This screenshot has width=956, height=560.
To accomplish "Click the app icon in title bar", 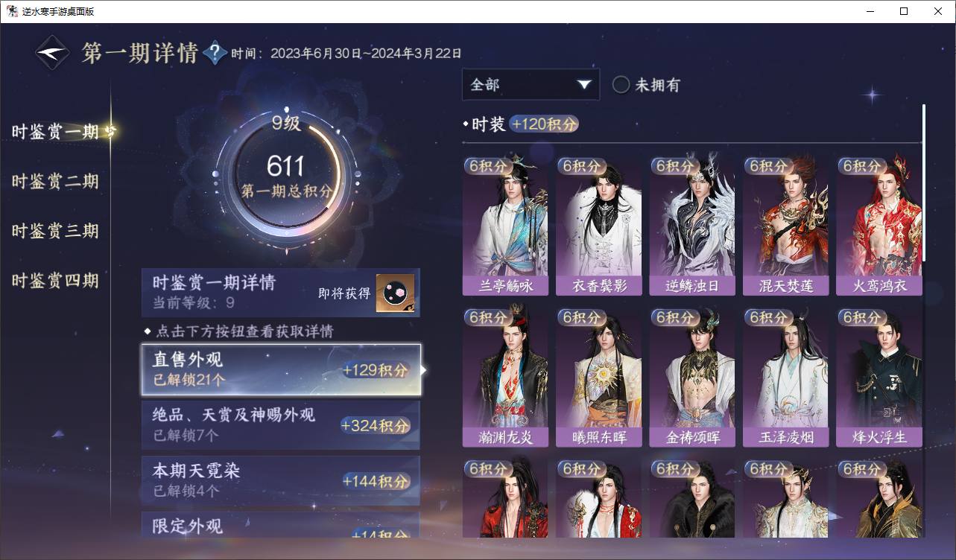I will pyautogui.click(x=12, y=11).
